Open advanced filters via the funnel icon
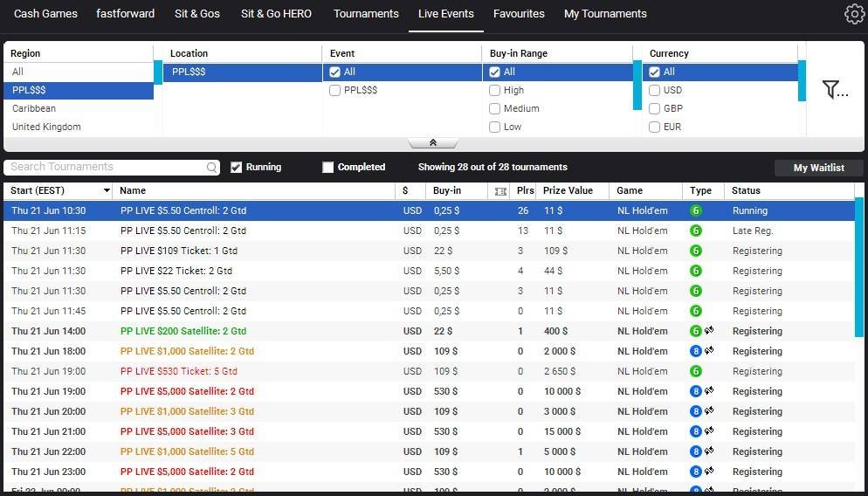868x496 pixels. point(835,89)
